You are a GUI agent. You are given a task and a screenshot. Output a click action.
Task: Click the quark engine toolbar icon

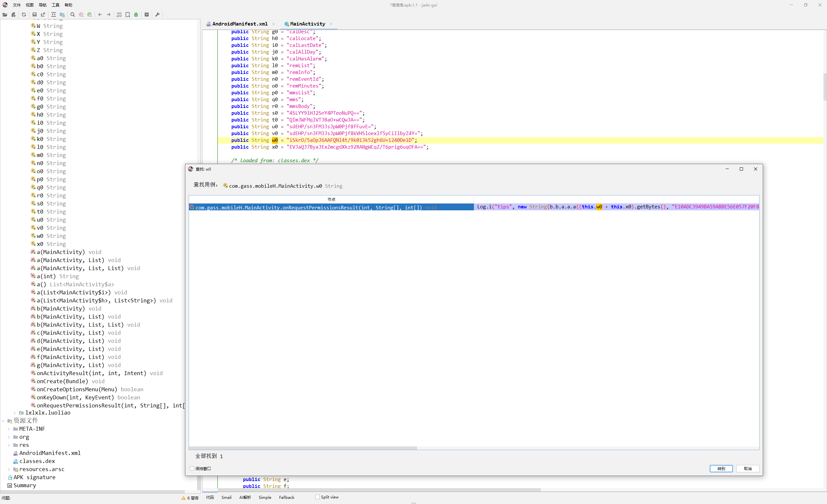click(128, 15)
